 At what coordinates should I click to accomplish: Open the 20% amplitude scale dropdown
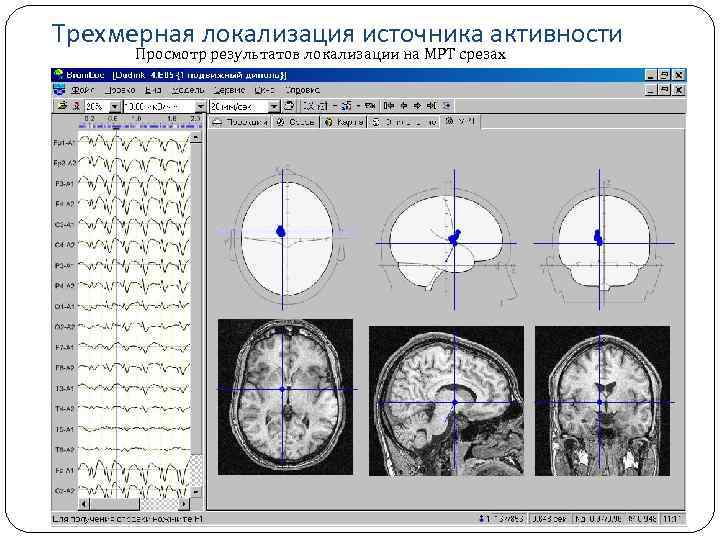pos(115,107)
